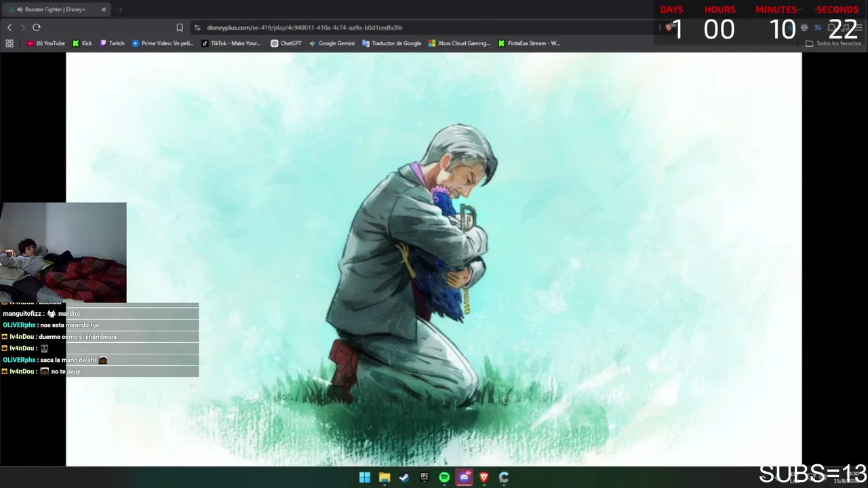Open site settings icon beside the URL

(197, 27)
